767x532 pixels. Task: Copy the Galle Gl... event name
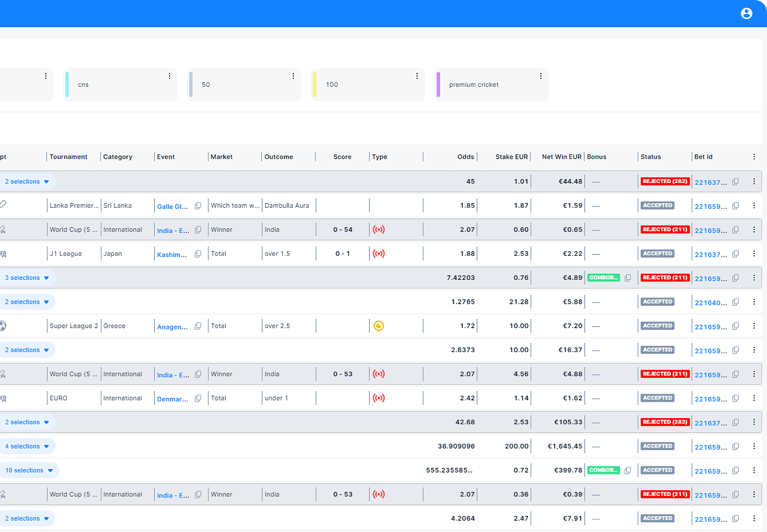click(x=198, y=206)
